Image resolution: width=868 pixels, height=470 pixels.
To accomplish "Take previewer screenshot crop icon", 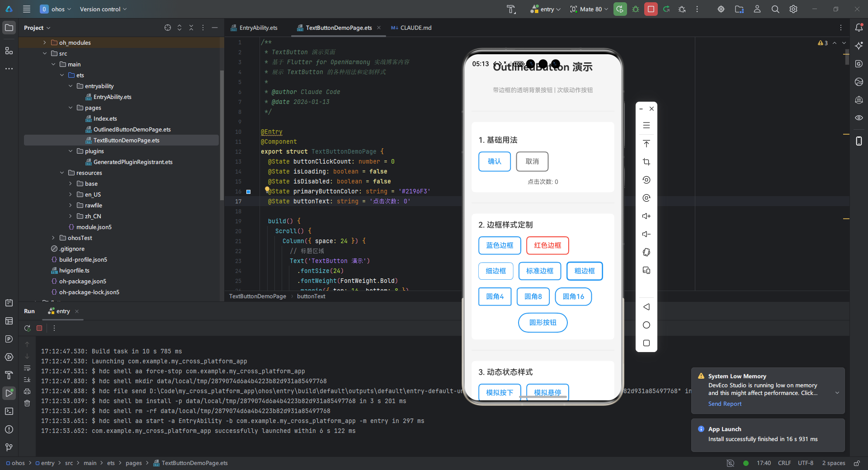I will tap(646, 162).
